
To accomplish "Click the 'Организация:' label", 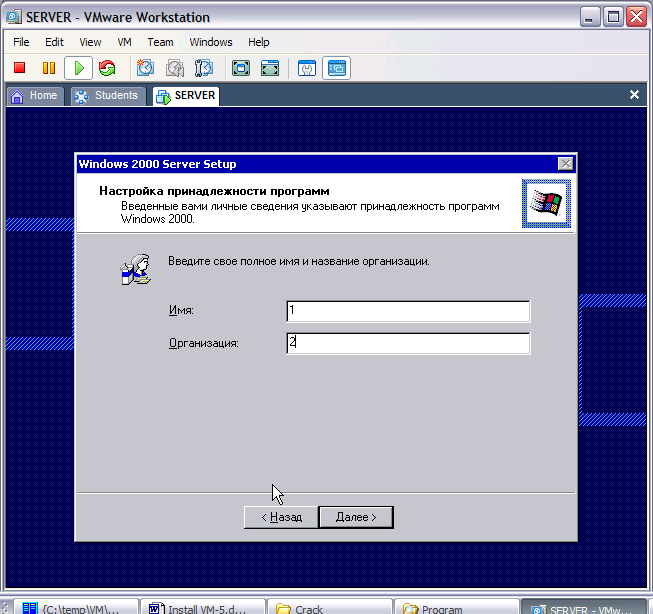I will coord(204,343).
